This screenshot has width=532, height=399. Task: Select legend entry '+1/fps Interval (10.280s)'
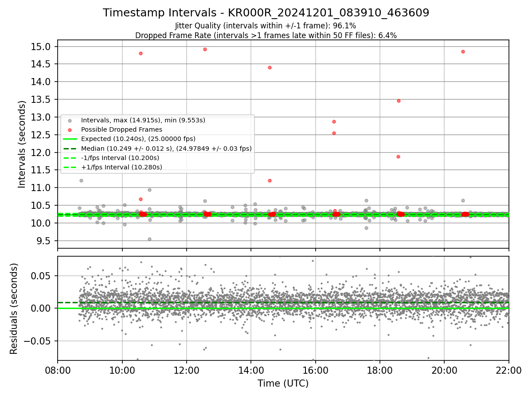pyautogui.click(x=121, y=167)
